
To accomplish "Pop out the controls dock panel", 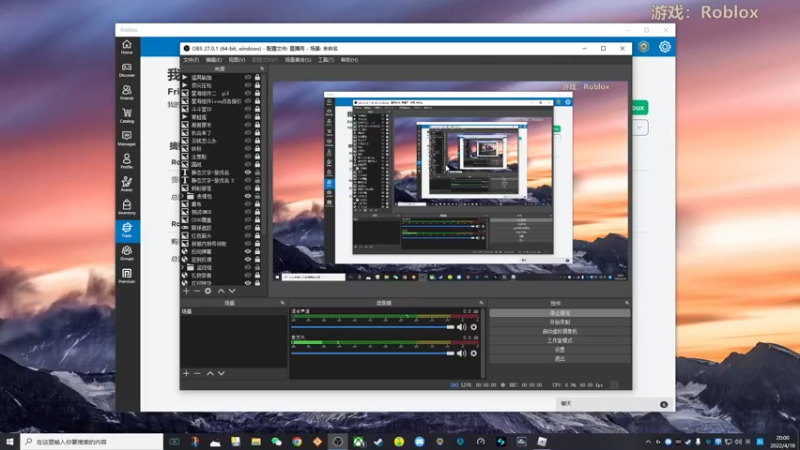I will [x=627, y=303].
